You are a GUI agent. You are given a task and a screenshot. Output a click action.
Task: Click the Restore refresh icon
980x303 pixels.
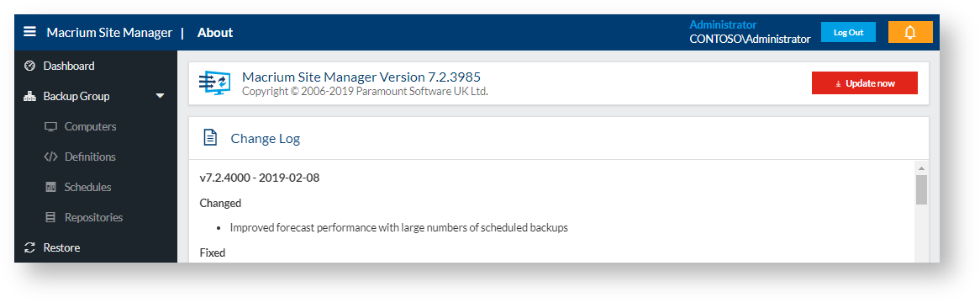point(29,248)
